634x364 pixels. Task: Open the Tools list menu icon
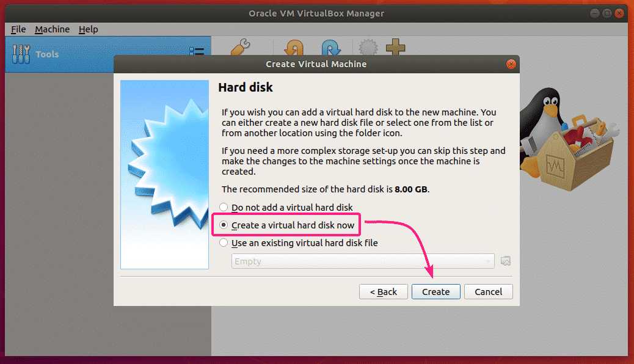pyautogui.click(x=197, y=54)
